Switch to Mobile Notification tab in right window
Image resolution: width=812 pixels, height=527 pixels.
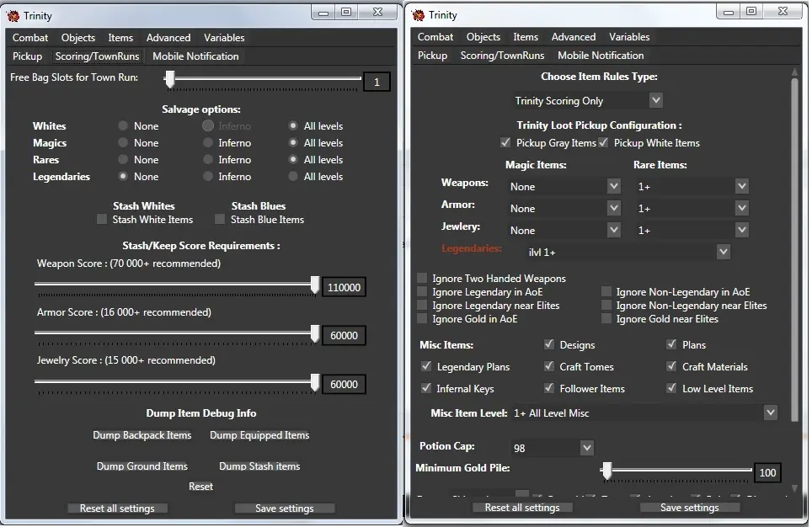[x=601, y=56]
